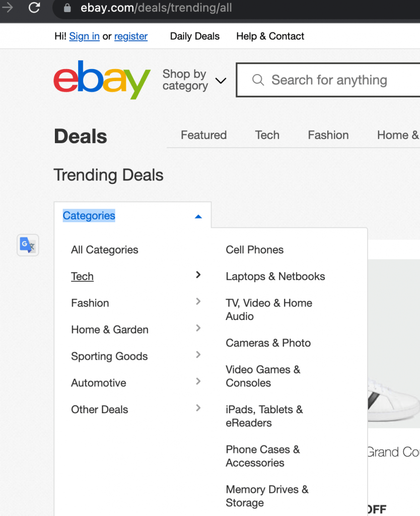Switch to the Tech deals tab

coord(267,135)
